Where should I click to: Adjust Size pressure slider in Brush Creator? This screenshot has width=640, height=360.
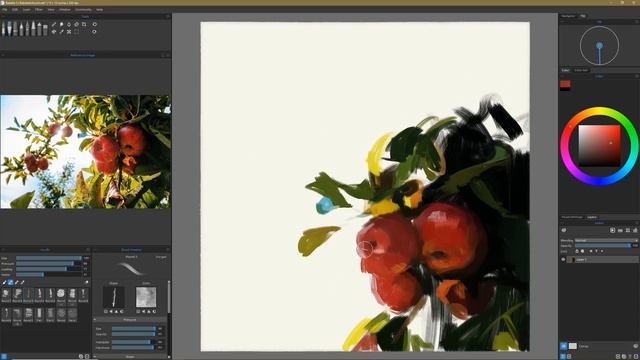[x=134, y=329]
